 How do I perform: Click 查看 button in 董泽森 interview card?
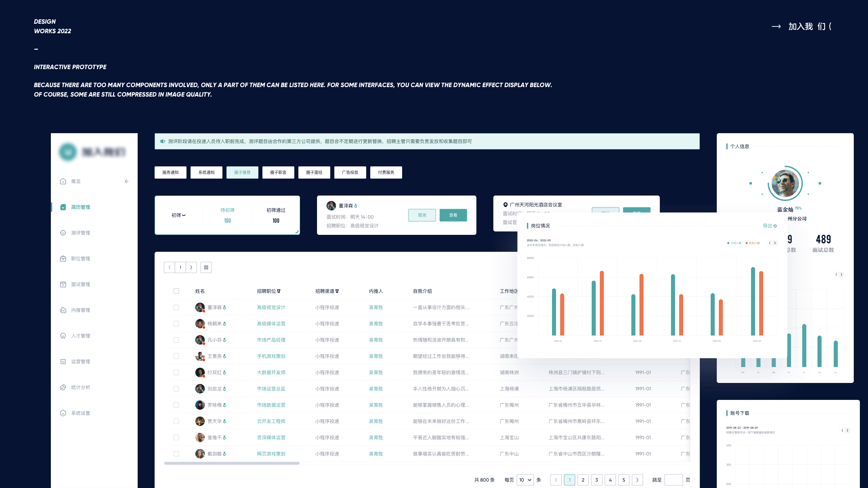453,215
